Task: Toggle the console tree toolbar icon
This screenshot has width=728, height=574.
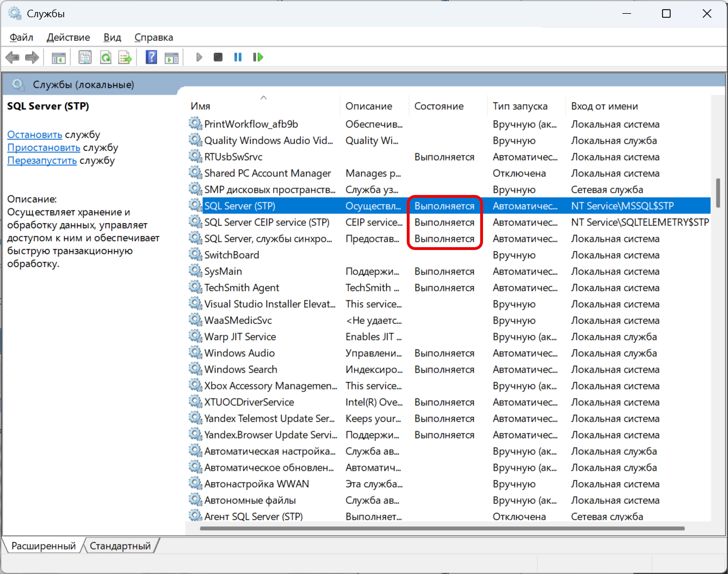Action: (x=59, y=57)
